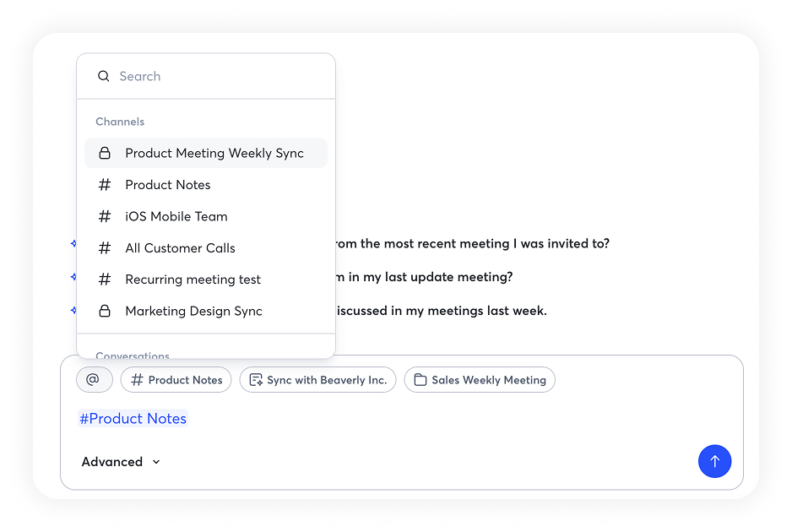Click lock icon beside Marketing Design Sync
The image size is (792, 532).
[105, 311]
